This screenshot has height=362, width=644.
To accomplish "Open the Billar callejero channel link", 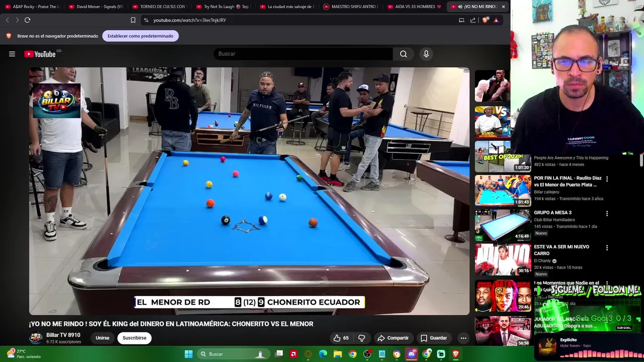I will [546, 192].
